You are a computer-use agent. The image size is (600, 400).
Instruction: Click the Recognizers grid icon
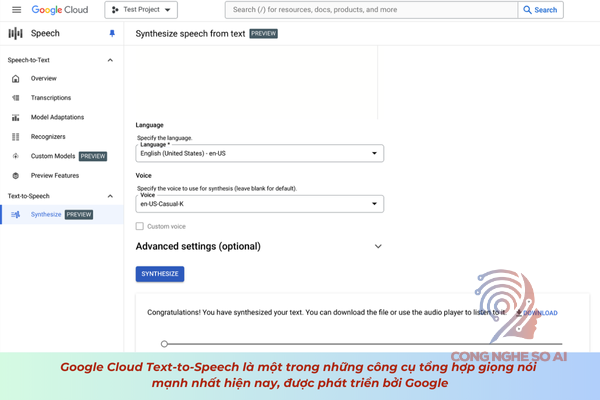16,137
